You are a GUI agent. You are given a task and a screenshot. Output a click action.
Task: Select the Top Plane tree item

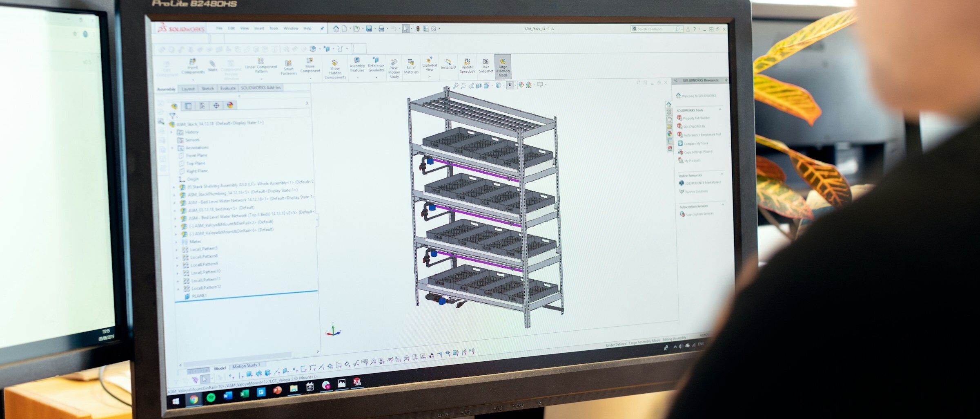[192, 163]
